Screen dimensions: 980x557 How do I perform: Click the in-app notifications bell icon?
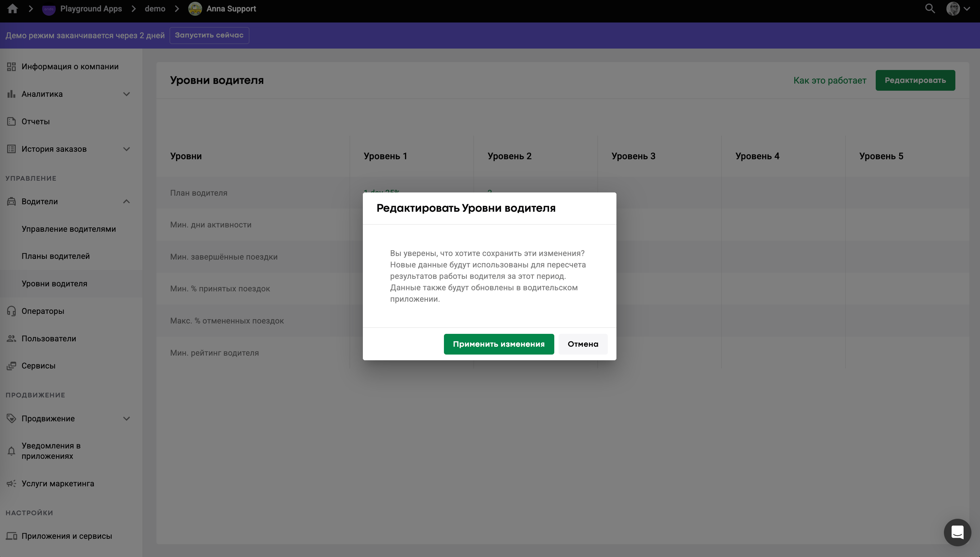(x=11, y=451)
